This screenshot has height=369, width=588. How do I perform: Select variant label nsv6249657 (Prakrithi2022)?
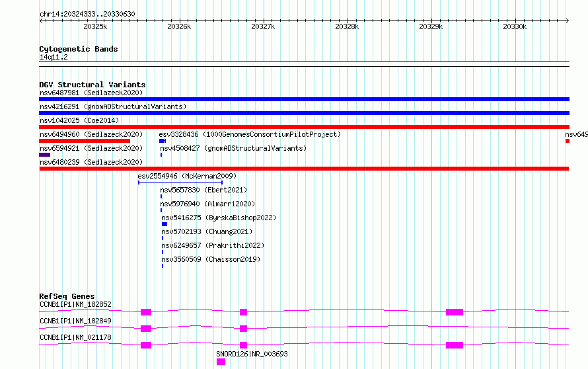pyautogui.click(x=213, y=245)
